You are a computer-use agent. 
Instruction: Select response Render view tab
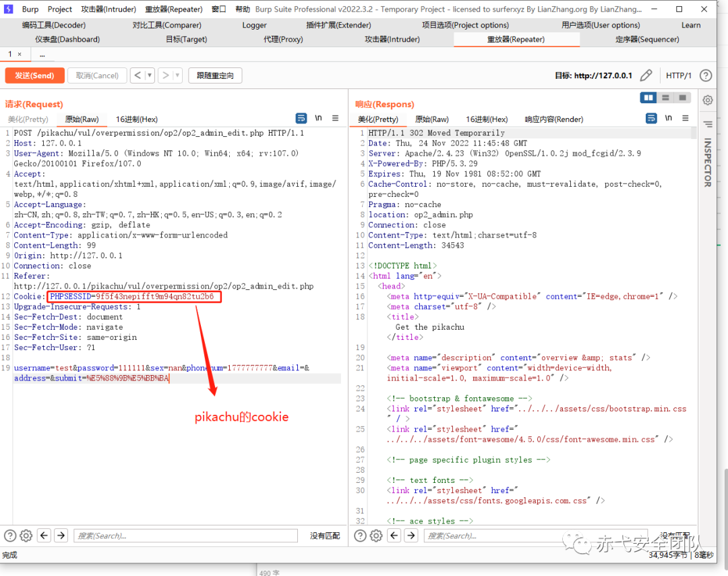click(554, 119)
